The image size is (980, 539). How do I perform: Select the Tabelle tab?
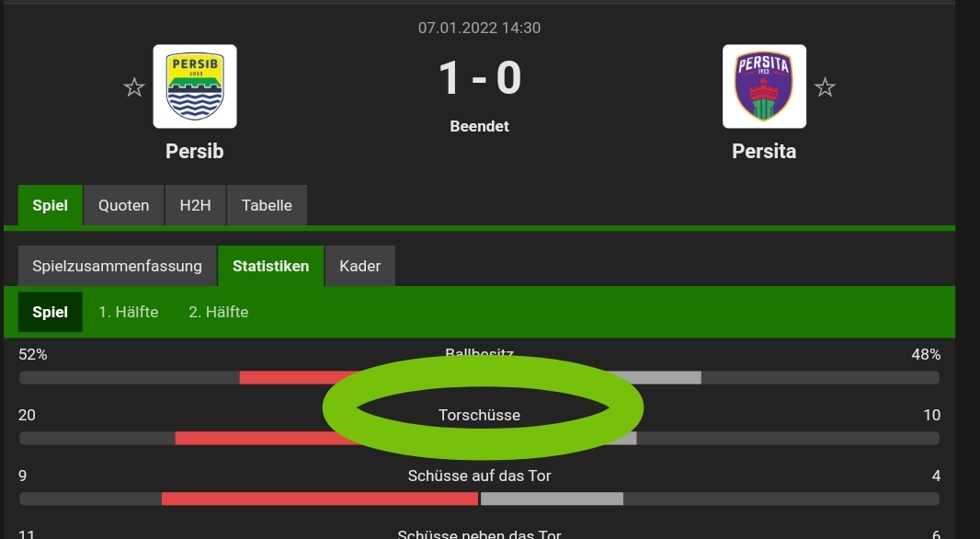[x=267, y=205]
